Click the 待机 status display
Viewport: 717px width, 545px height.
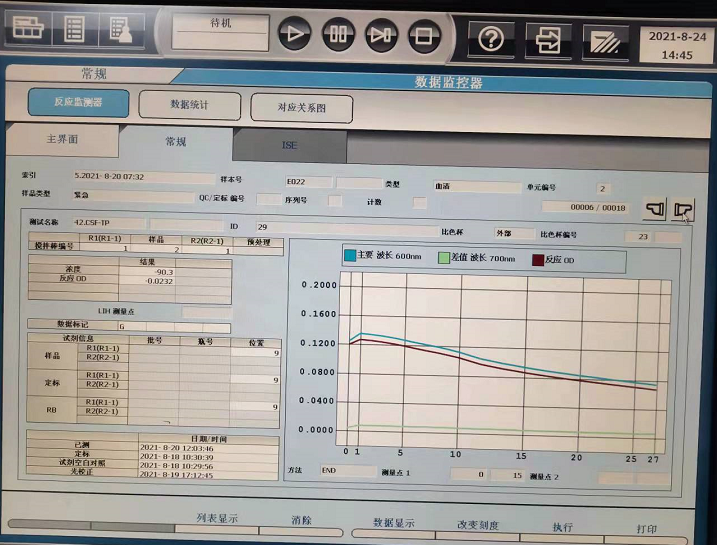tap(220, 32)
